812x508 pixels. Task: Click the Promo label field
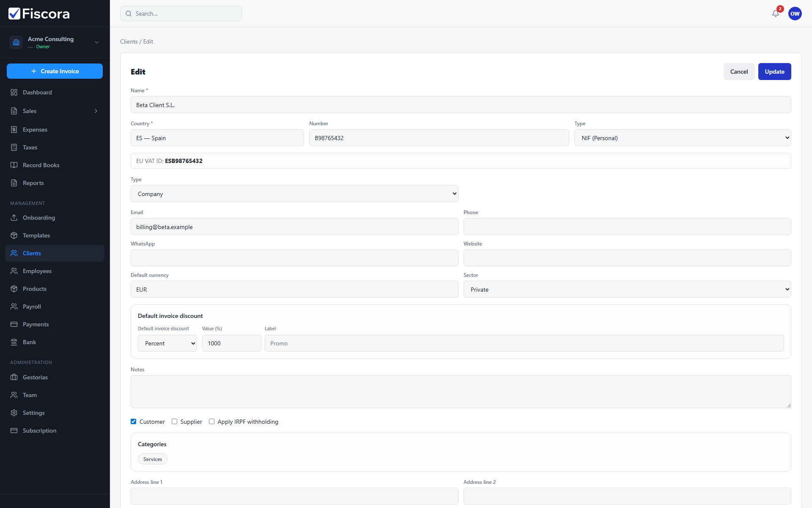pyautogui.click(x=524, y=343)
